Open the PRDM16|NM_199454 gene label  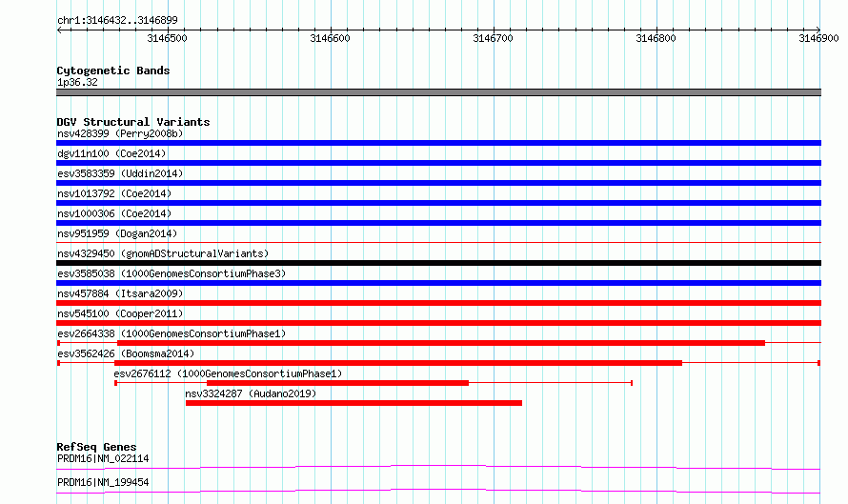[103, 482]
